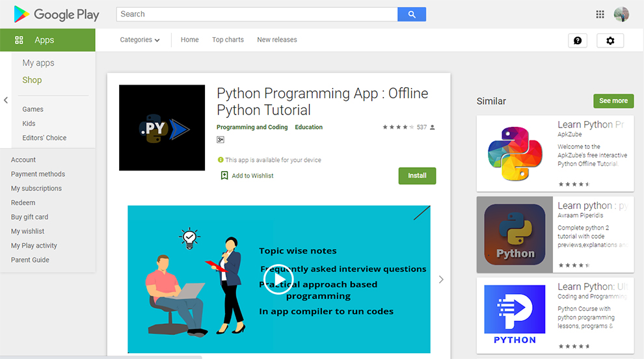Open the Learn python : py title

coord(593,206)
